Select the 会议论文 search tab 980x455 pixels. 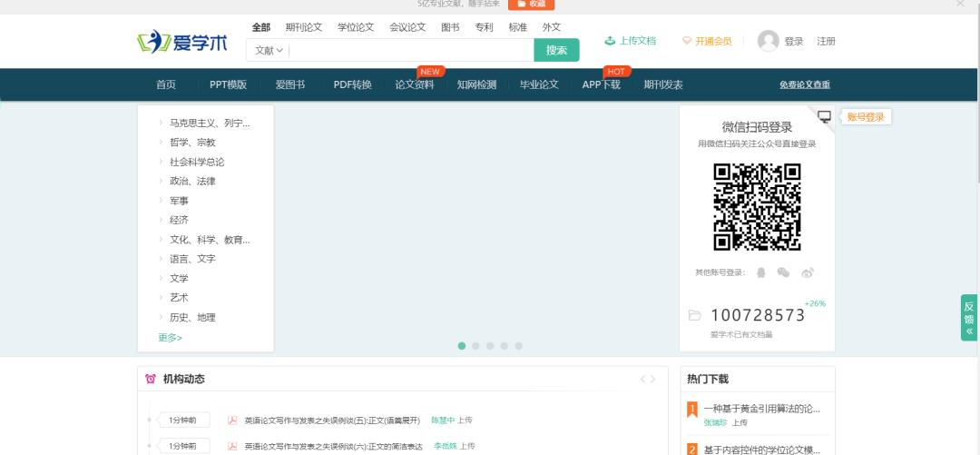407,27
